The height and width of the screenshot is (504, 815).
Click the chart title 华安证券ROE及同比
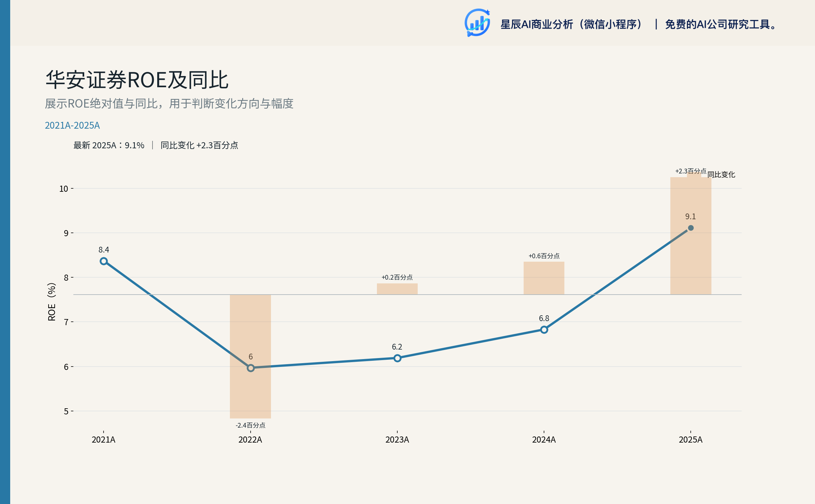click(x=137, y=80)
